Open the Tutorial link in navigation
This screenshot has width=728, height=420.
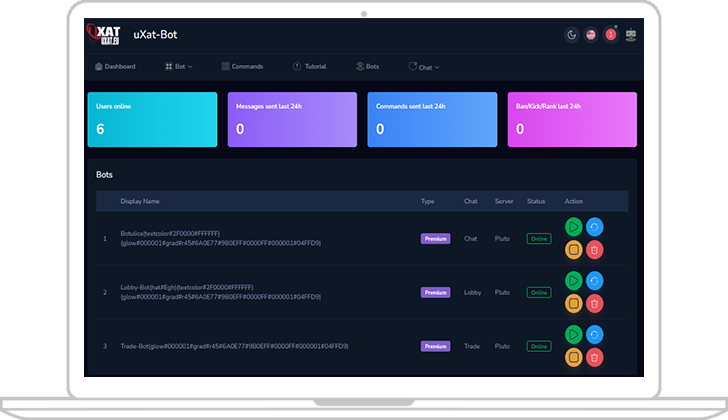click(x=309, y=66)
